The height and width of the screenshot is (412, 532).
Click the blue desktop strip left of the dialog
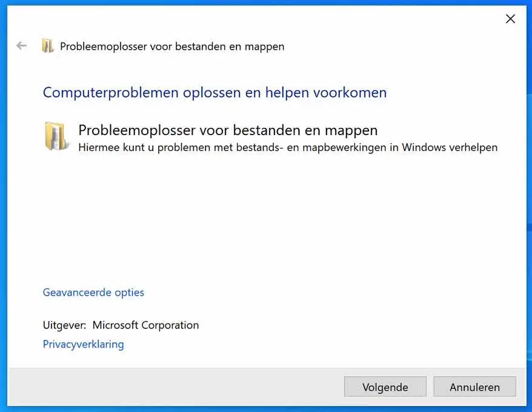(x=4, y=204)
